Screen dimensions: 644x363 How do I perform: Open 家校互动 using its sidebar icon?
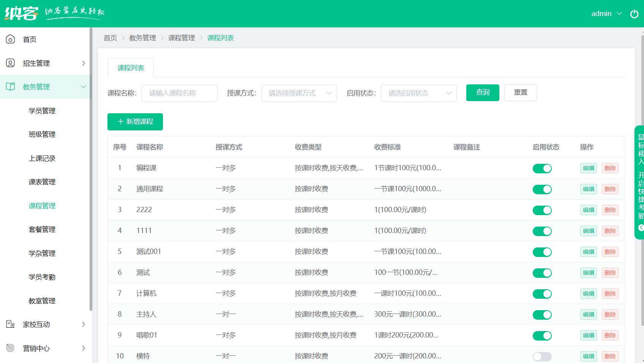click(10, 324)
